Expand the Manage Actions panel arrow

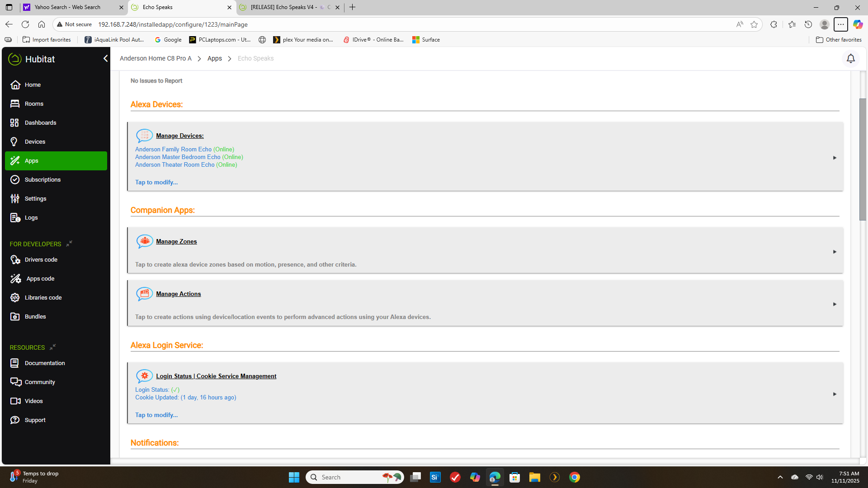point(835,304)
